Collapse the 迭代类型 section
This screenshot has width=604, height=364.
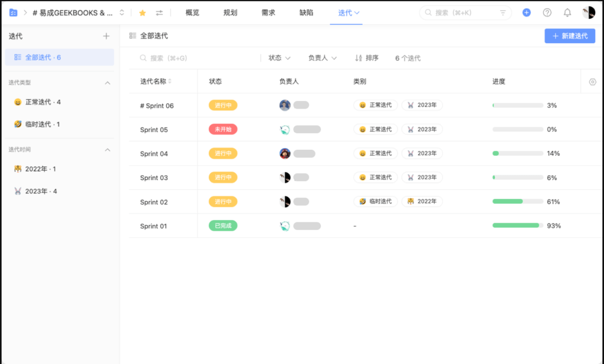pos(107,83)
